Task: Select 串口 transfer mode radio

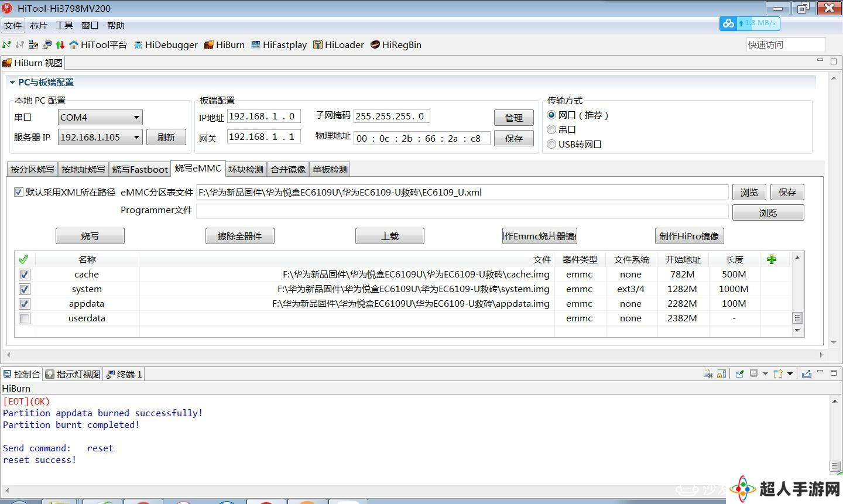Action: 551,129
